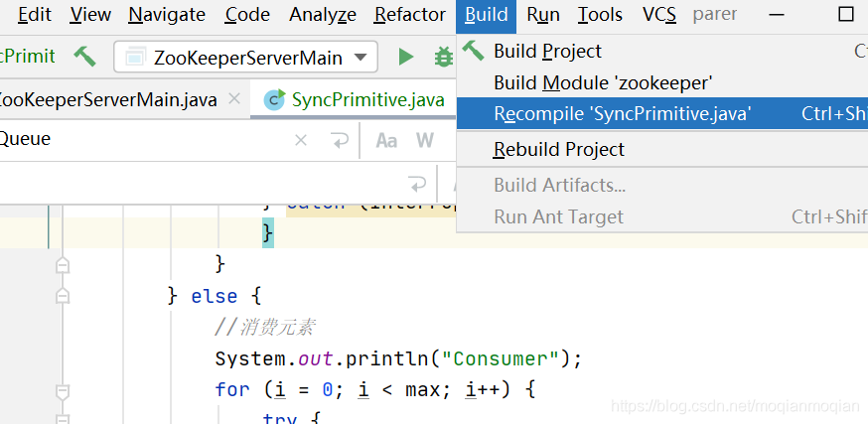The width and height of the screenshot is (868, 424).
Task: Open the Run menu
Action: coord(543,14)
